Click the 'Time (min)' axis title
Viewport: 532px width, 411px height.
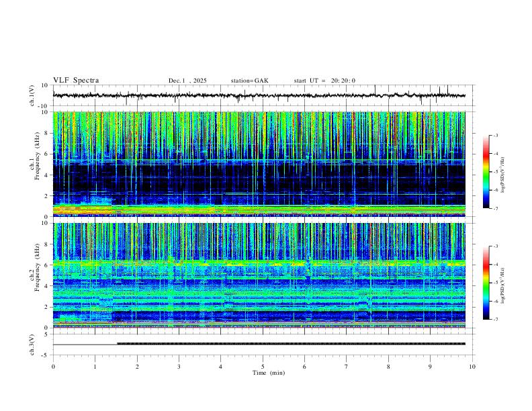click(269, 373)
